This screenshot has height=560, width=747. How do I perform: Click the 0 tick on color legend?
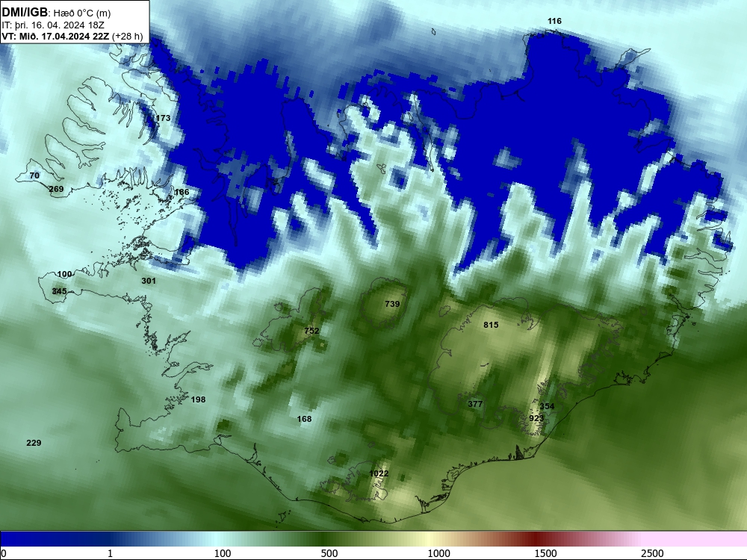pos(3,553)
